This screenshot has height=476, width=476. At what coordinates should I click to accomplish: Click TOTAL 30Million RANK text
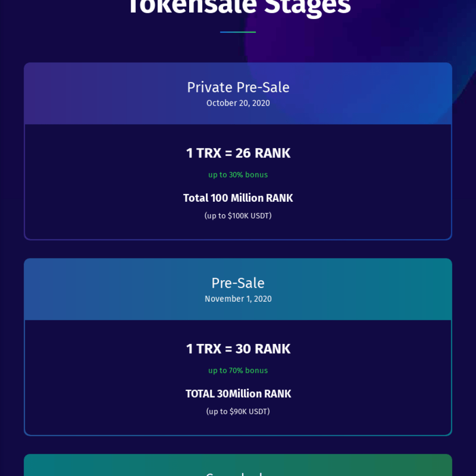[x=238, y=394]
